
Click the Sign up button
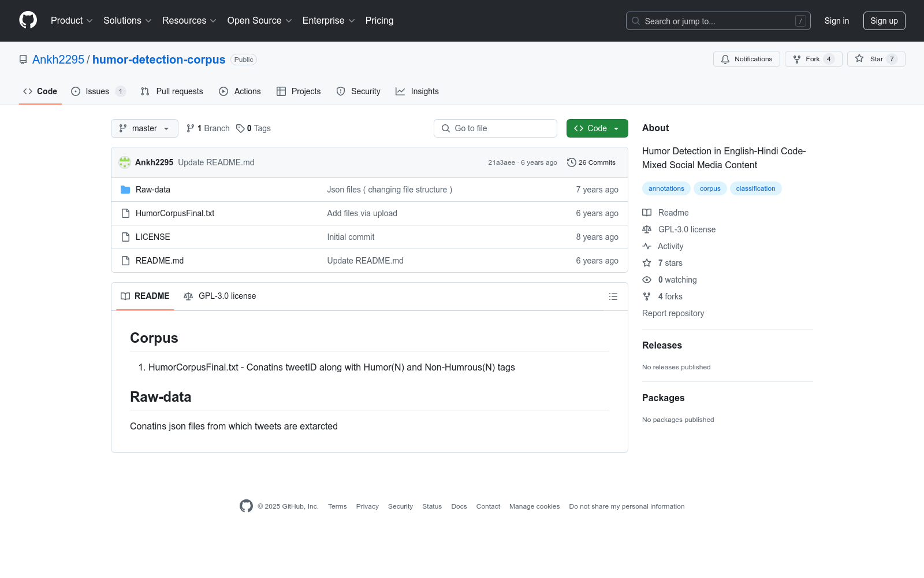tap(884, 21)
